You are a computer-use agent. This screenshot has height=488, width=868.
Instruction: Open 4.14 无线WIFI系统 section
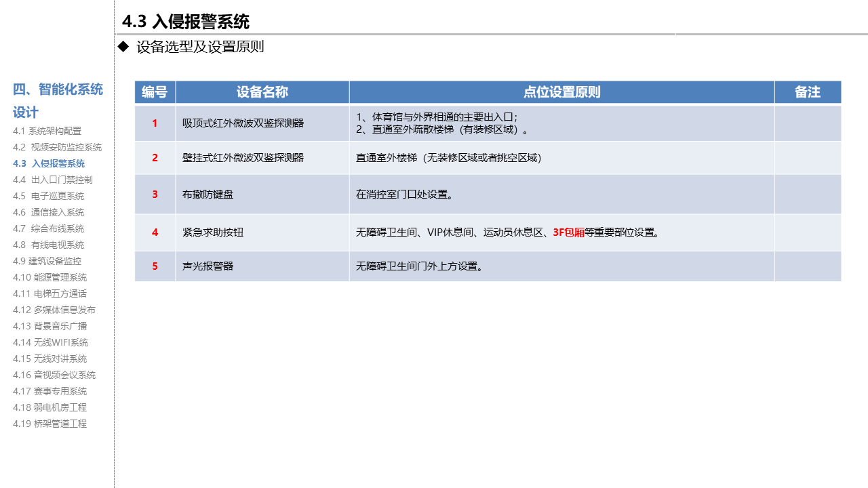(x=50, y=342)
